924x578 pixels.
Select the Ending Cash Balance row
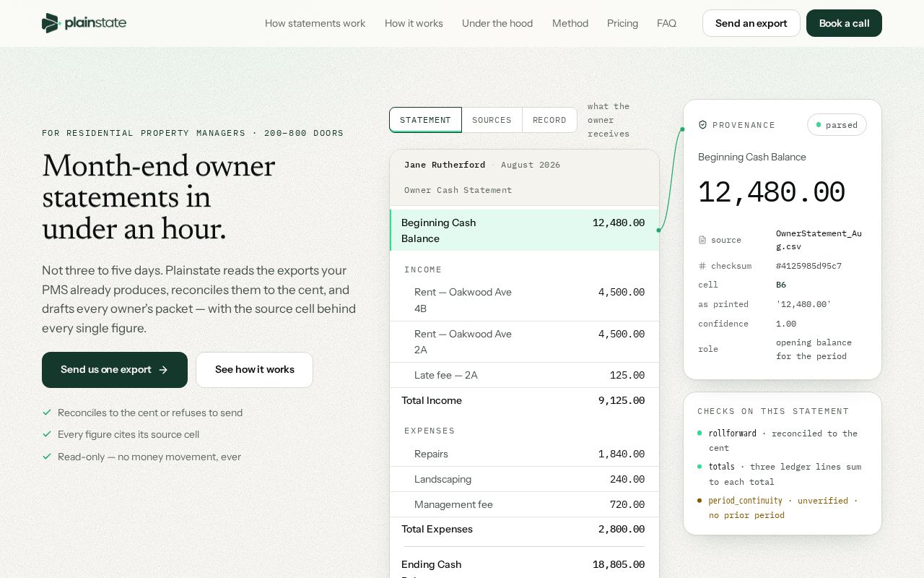pos(524,564)
